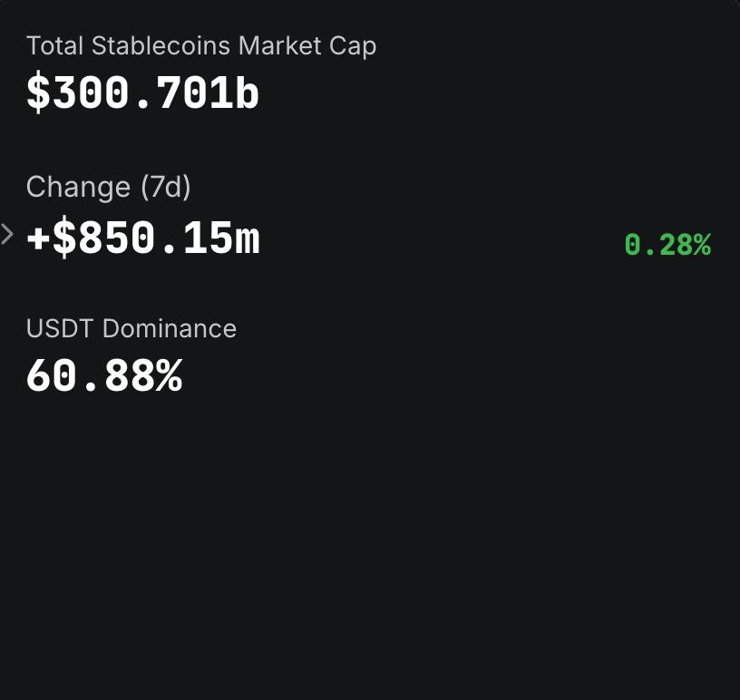Screen dimensions: 740x700
Task: Click the word Dominance
Action: [x=170, y=328]
